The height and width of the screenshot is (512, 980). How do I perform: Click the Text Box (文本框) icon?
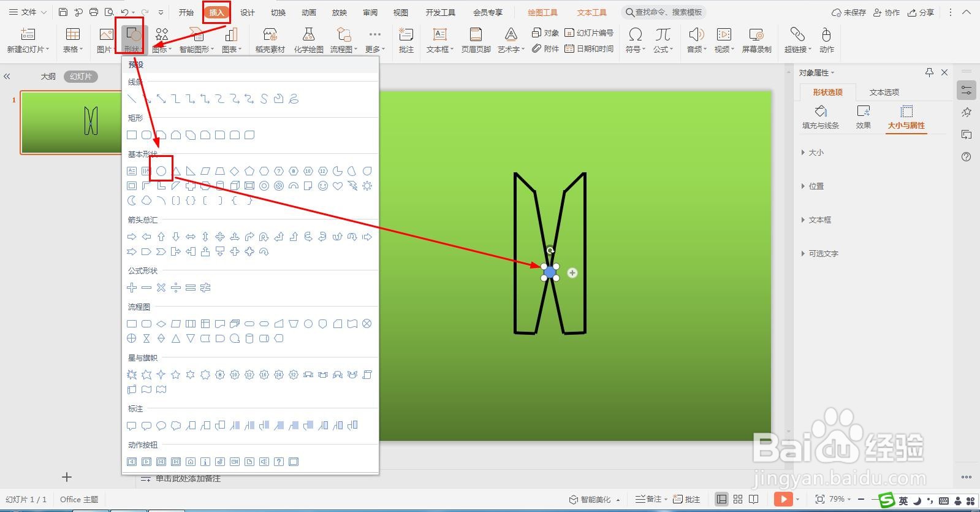pyautogui.click(x=439, y=35)
